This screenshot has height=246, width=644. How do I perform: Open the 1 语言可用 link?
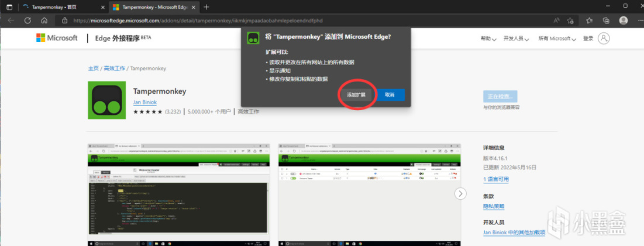click(x=496, y=179)
